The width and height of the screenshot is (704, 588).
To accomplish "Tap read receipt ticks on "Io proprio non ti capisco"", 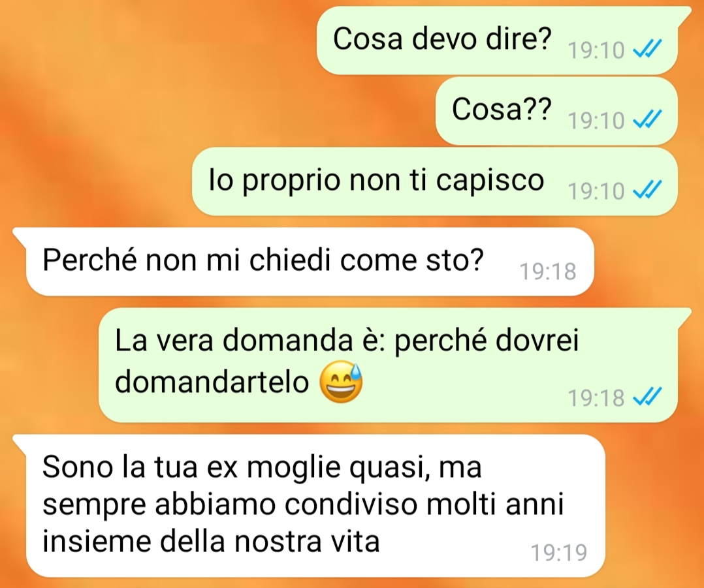I will coord(647,190).
